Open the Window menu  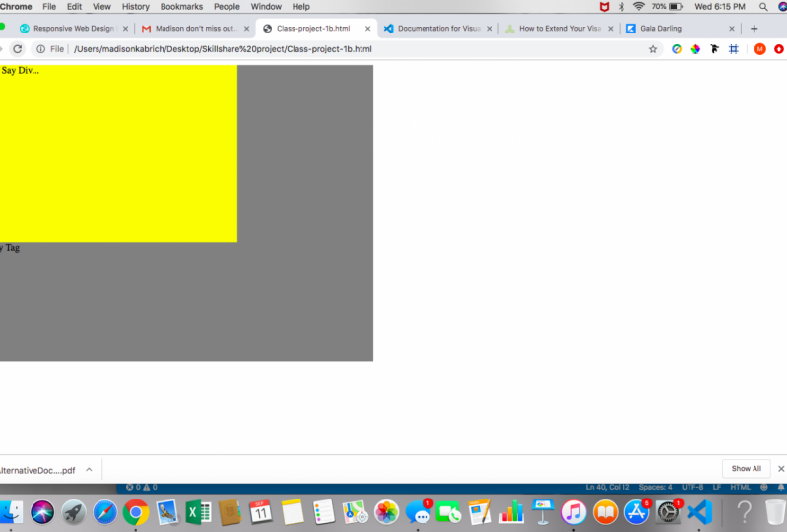point(266,7)
